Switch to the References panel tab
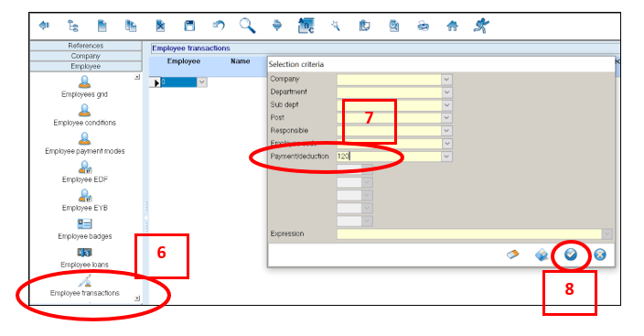This screenshot has height=336, width=644. (86, 46)
